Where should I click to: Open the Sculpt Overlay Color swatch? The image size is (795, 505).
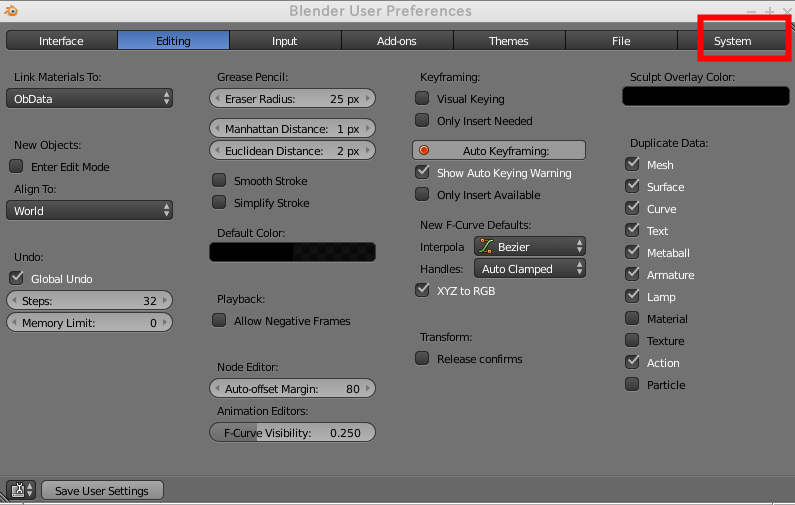point(706,96)
